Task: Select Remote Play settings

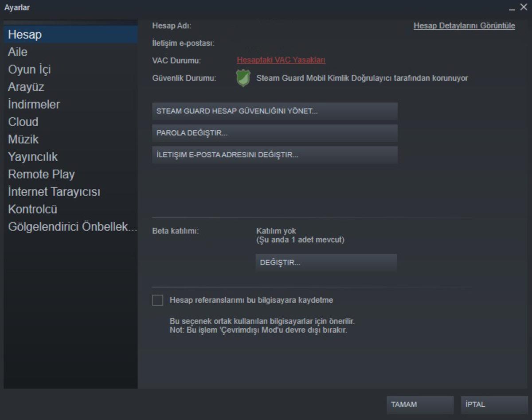Action: [41, 174]
